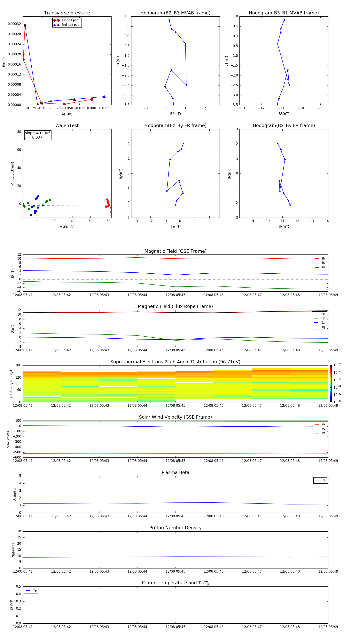Click "|B|" in the Flux Rope legend

click(323, 327)
